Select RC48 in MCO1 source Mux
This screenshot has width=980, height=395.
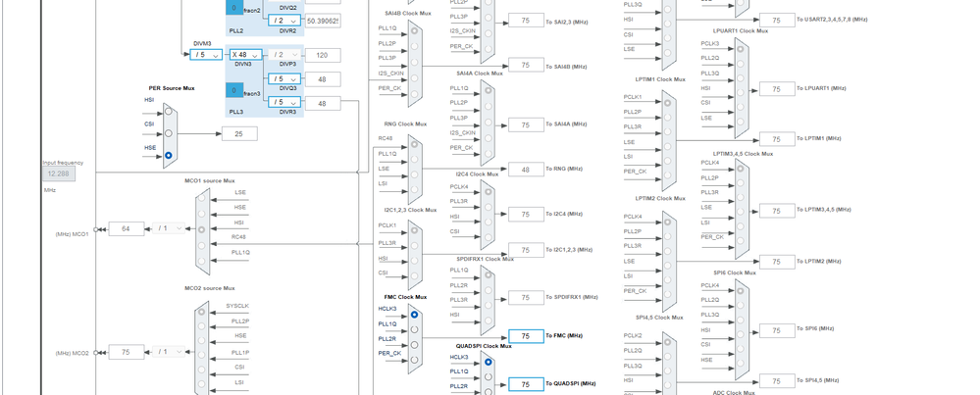pos(201,245)
